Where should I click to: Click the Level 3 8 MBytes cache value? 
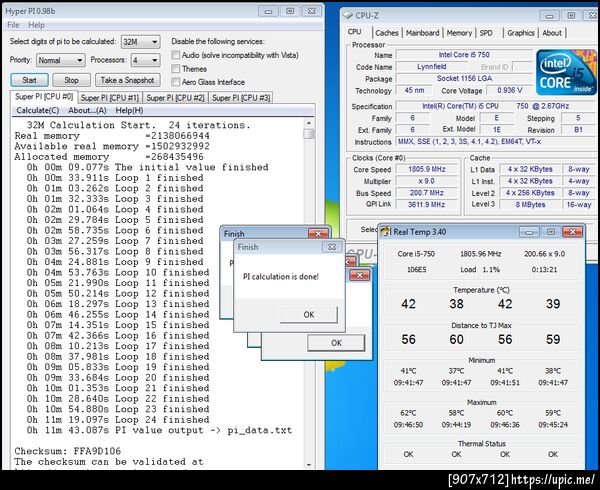[x=530, y=205]
